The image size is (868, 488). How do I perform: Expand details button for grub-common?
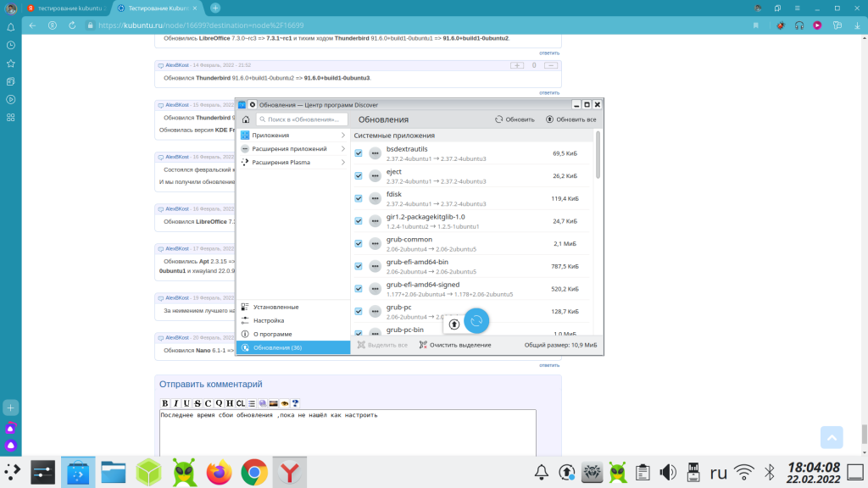376,244
